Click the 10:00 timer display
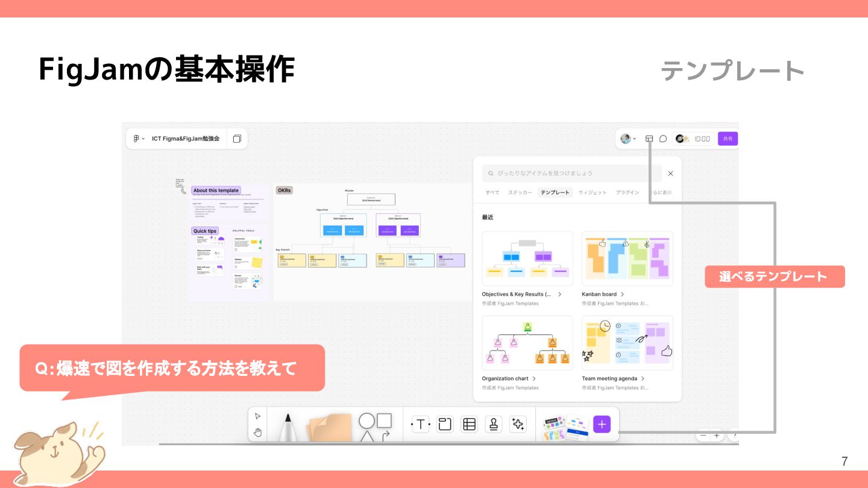The image size is (868, 488). tap(702, 139)
